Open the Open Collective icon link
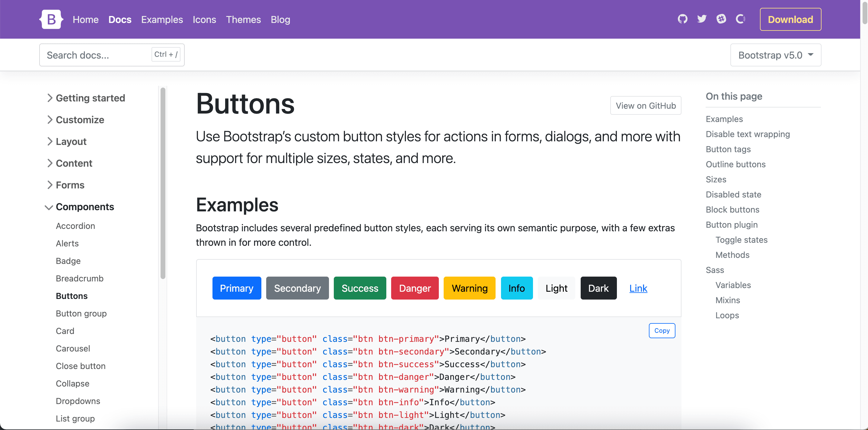 pos(740,19)
